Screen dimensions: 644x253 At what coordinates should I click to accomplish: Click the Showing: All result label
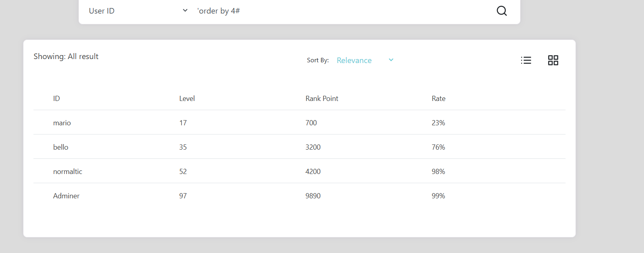tap(66, 56)
